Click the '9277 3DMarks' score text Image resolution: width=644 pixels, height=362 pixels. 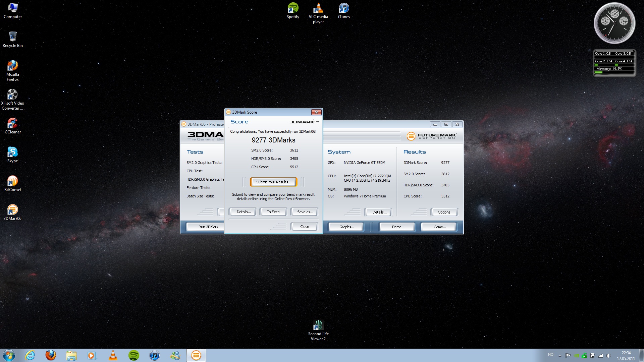pos(274,140)
